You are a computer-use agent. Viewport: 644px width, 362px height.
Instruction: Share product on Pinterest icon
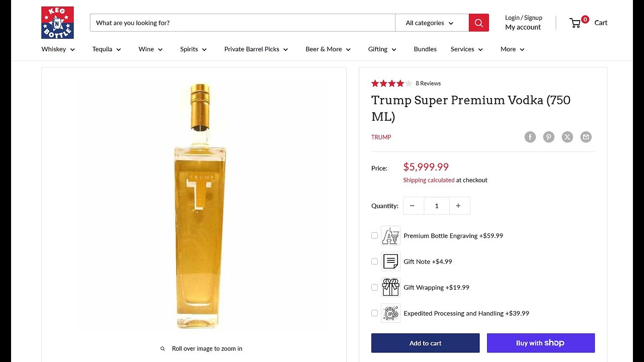[x=549, y=137]
